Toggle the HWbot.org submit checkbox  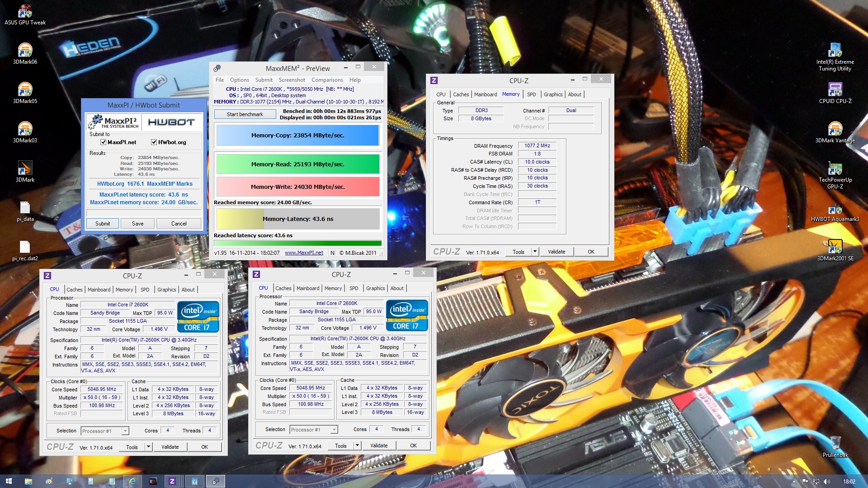click(154, 142)
